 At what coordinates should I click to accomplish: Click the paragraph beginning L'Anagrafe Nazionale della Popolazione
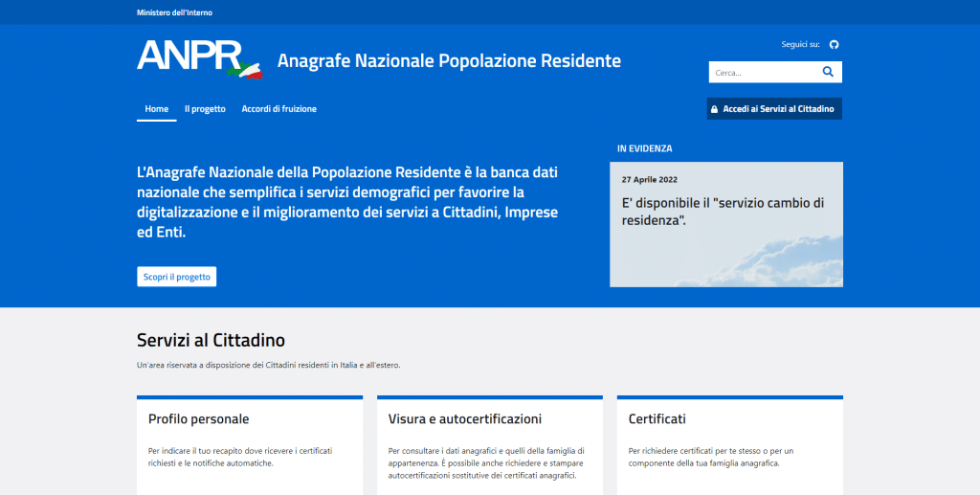[347, 202]
